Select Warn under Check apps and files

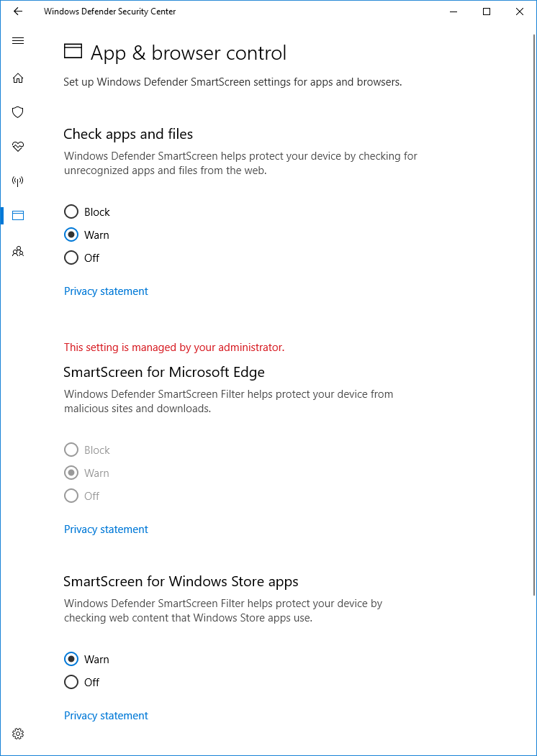point(71,235)
